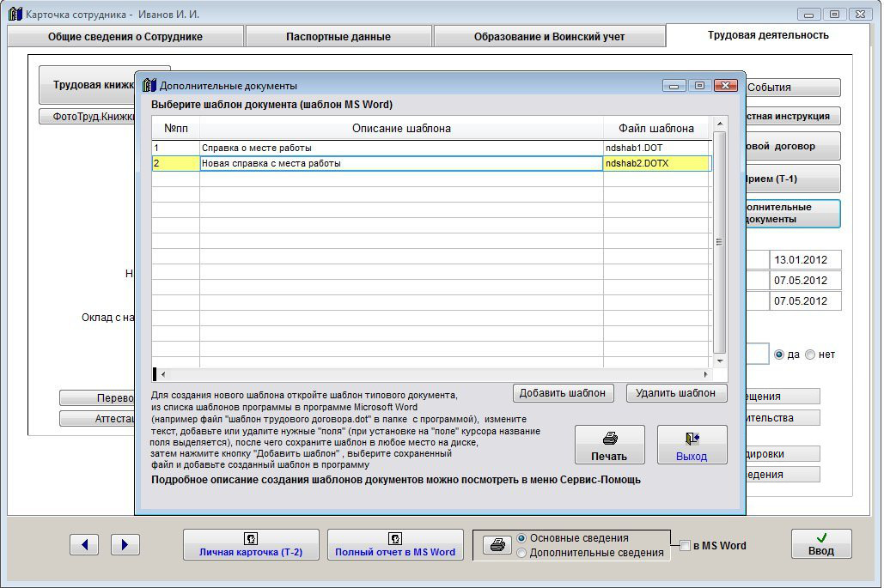This screenshot has height=588, width=884.
Task: Click the printer icon near Основные сведения
Action: click(497, 545)
